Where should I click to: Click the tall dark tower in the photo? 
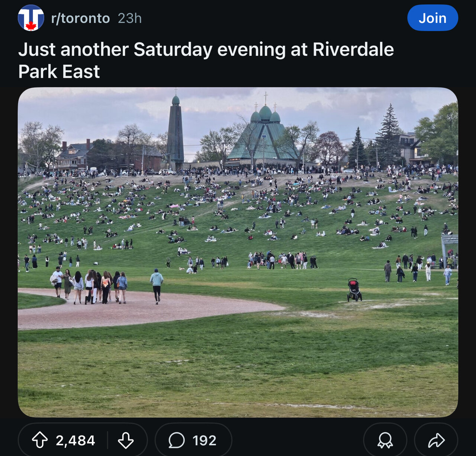point(175,130)
